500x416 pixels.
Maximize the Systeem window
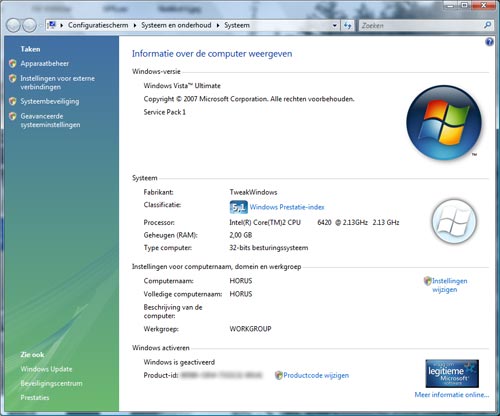pos(464,5)
